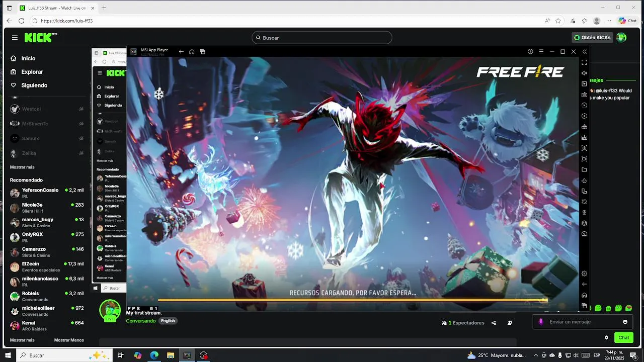Click back arrow in MSI App Player title bar

pyautogui.click(x=181, y=51)
